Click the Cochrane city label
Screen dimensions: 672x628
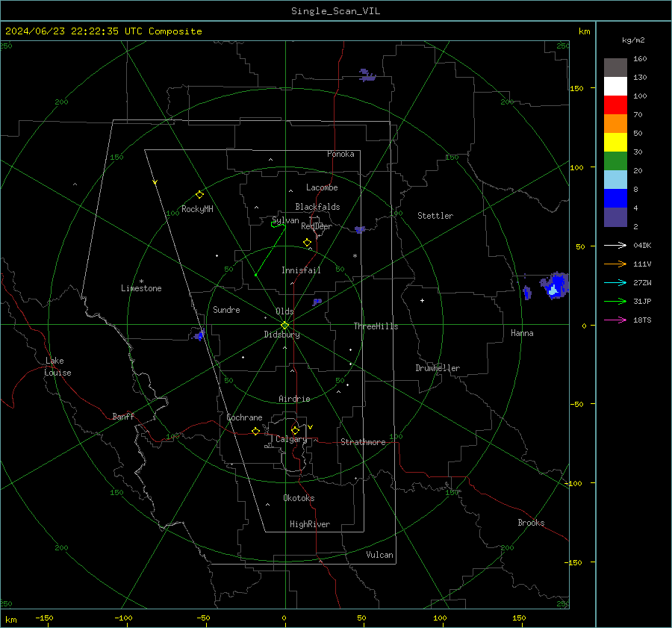pos(244,417)
